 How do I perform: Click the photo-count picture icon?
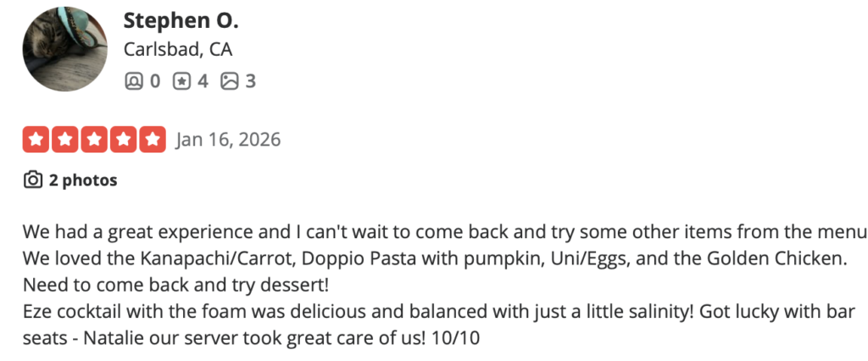pos(229,81)
